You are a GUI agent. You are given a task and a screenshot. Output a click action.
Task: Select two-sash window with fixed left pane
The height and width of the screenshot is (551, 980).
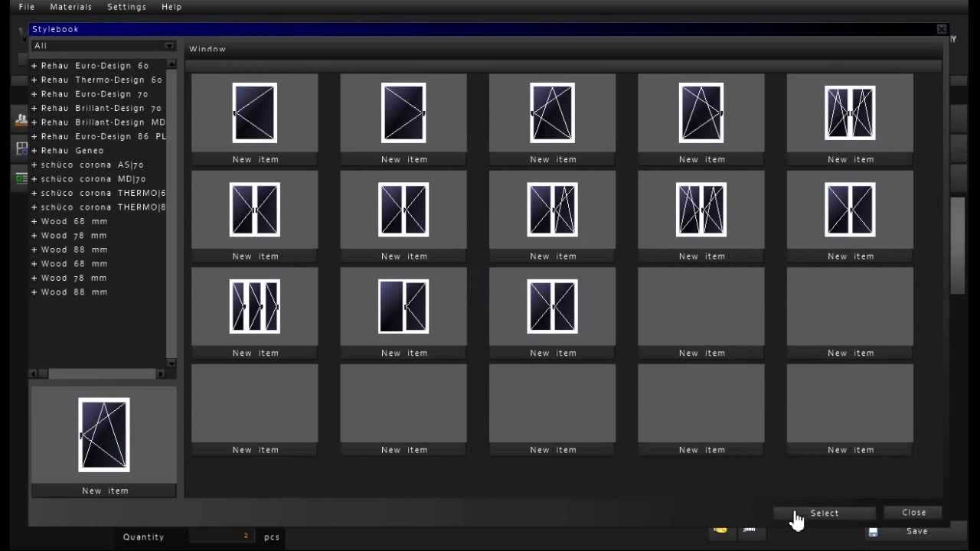[x=403, y=306]
